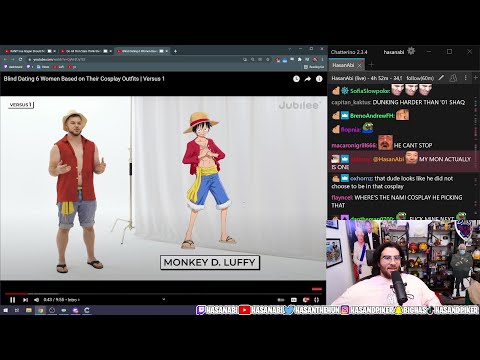Viewport: 480px width, 360px height.
Task: Open the Chrome extensions puzzle icon
Action: [x=299, y=59]
